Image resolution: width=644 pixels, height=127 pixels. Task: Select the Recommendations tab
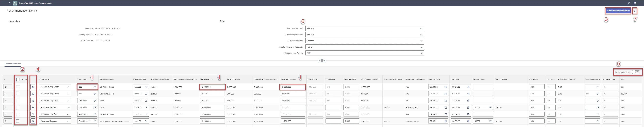coord(13,64)
